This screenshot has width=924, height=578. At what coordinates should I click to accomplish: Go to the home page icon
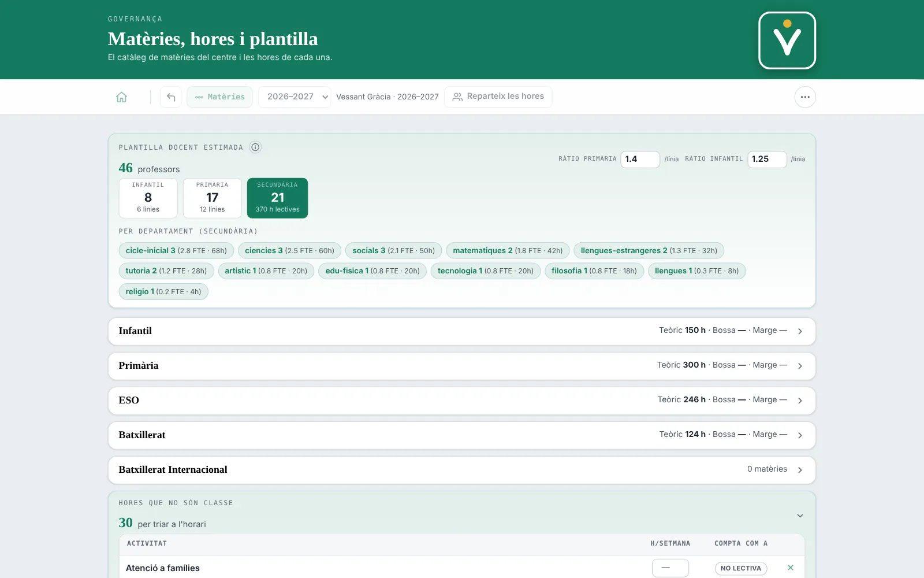(121, 97)
